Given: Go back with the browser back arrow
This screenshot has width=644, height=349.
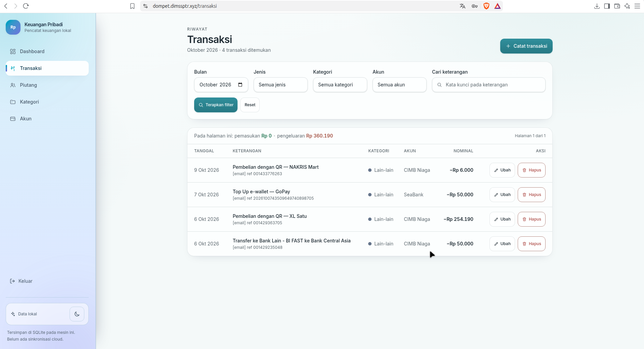Looking at the screenshot, I should point(6,6).
